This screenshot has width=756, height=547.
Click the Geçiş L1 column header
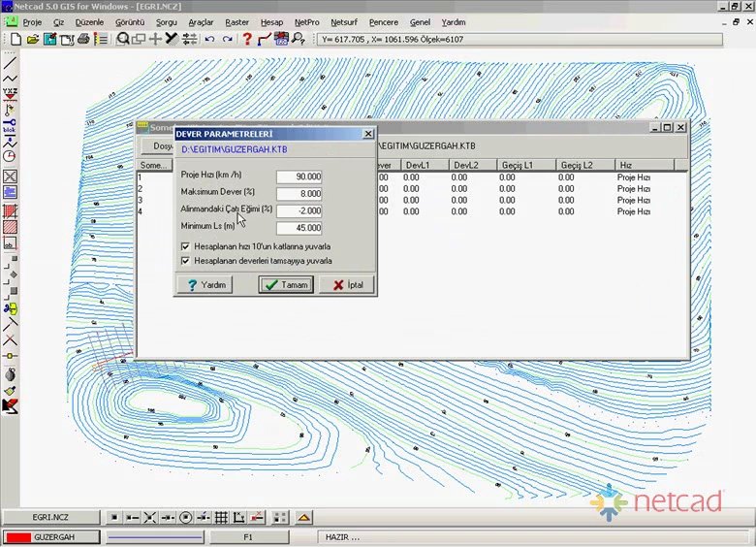click(x=526, y=165)
